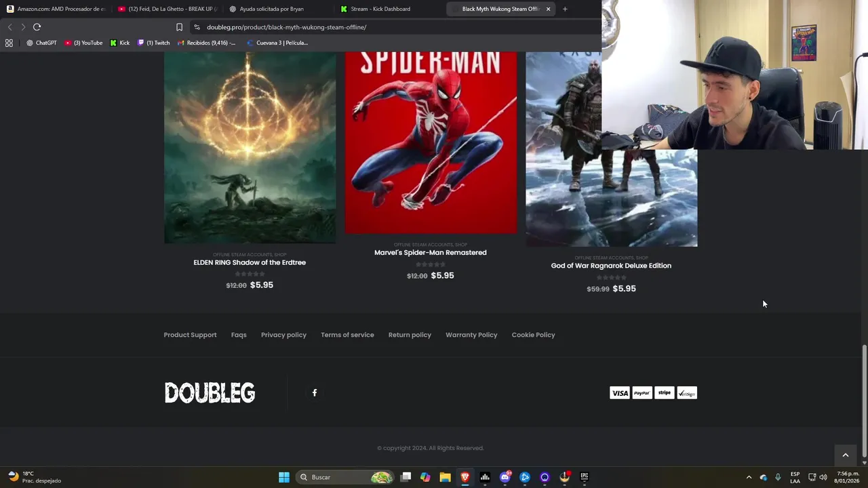Reload the page with the refresh icon
The width and height of the screenshot is (868, 488).
(37, 27)
